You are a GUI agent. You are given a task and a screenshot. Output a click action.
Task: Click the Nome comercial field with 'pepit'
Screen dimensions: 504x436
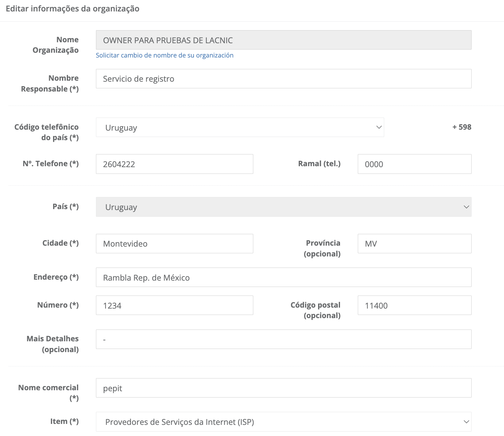[283, 388]
